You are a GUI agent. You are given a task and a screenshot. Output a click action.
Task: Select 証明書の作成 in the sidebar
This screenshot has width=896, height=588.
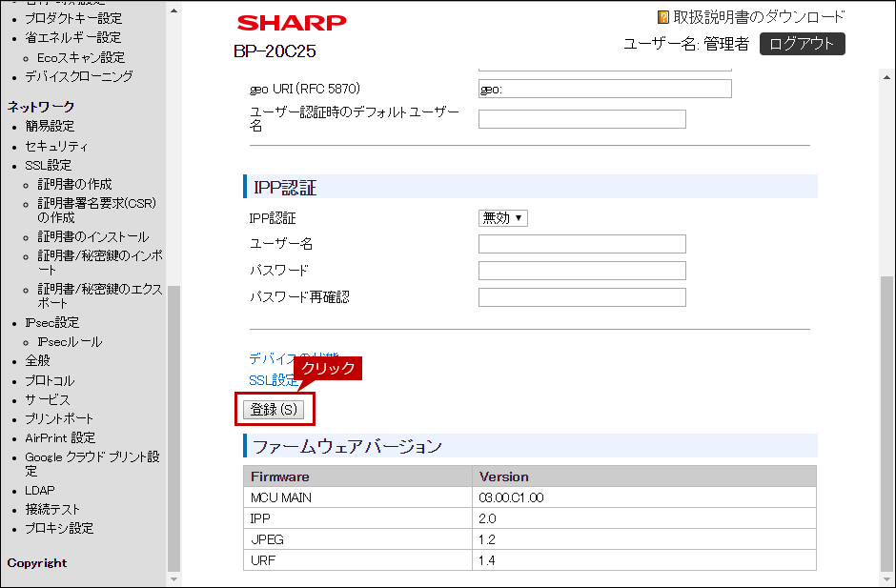coord(75,184)
